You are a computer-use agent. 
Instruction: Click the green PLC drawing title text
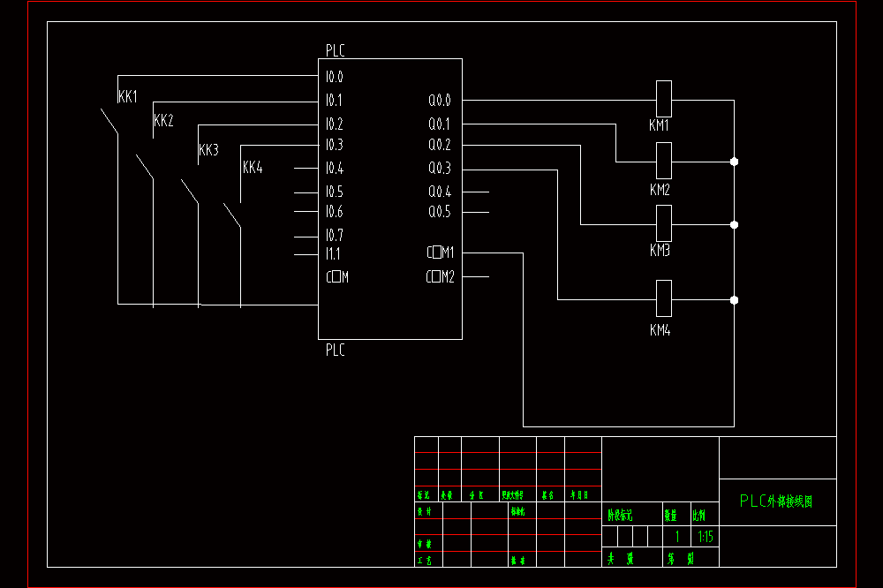(x=776, y=501)
